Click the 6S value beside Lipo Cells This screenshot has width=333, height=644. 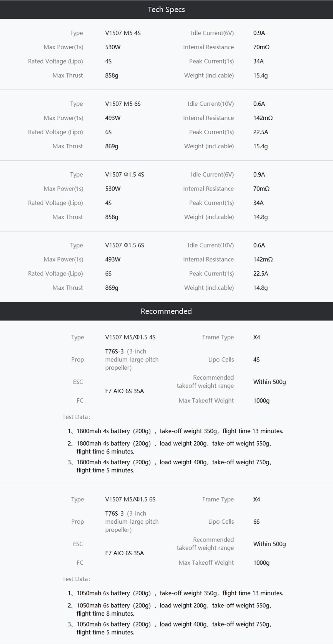[256, 522]
